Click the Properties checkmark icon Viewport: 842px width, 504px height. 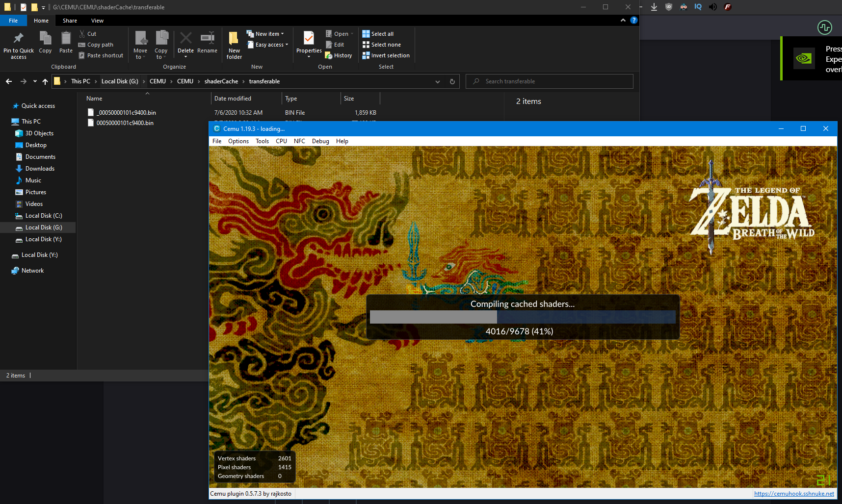point(309,38)
